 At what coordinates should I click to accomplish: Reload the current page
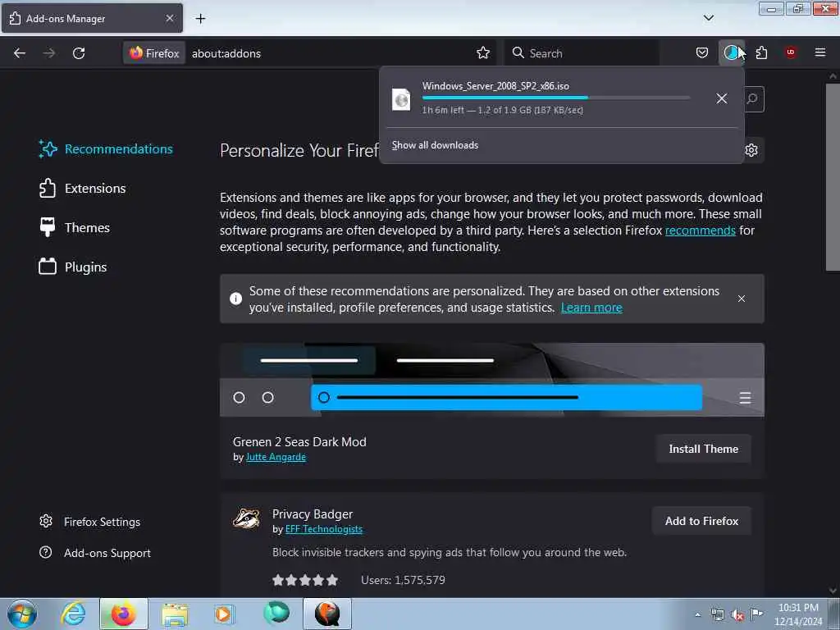[79, 53]
